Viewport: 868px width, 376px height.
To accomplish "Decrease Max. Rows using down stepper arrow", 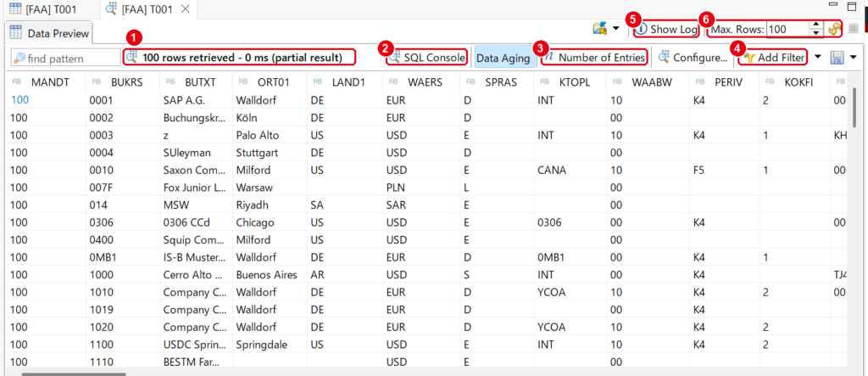I will point(816,33).
